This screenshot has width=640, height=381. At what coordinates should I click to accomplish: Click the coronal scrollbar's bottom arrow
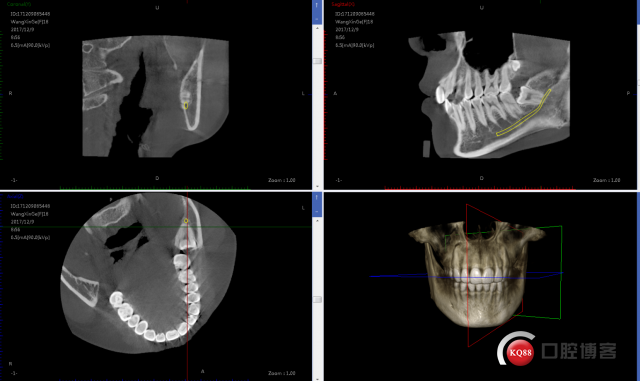pos(317,186)
